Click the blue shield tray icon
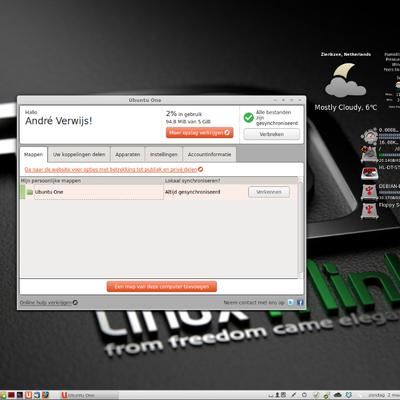 click(x=348, y=395)
